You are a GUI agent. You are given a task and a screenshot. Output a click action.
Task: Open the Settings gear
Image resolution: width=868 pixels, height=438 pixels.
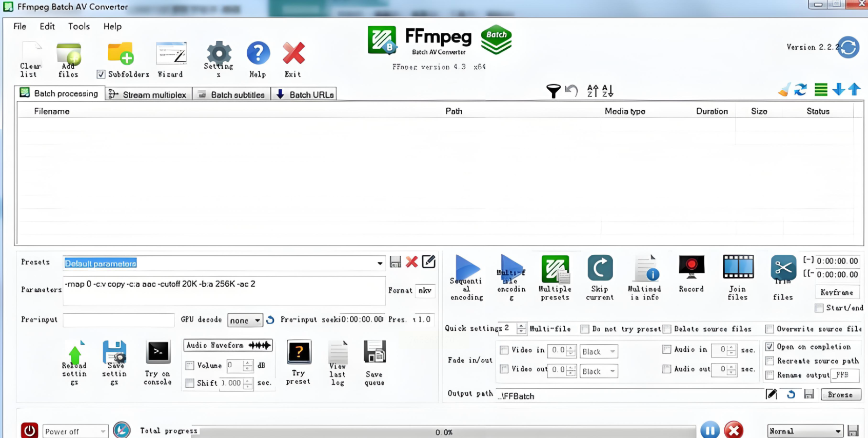[219, 53]
